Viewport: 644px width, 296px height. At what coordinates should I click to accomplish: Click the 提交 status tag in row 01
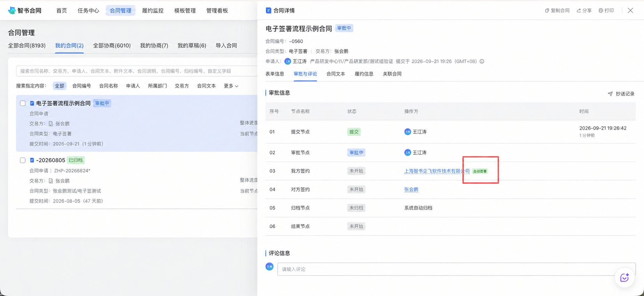(x=354, y=132)
